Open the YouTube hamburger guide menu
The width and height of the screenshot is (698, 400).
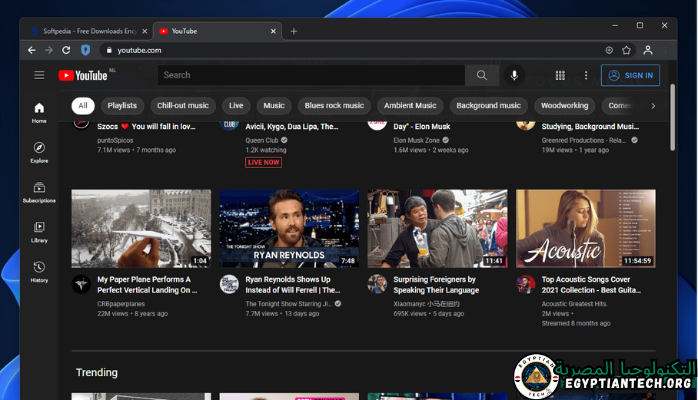pos(39,75)
